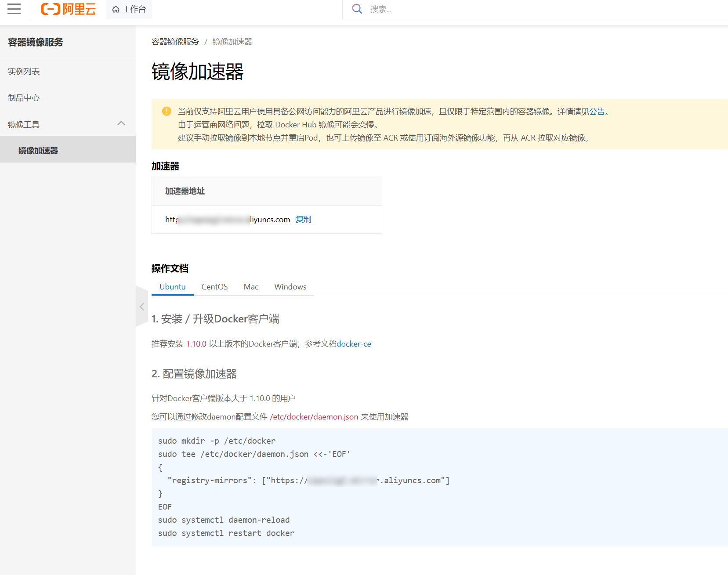Open the hamburger navigation menu
Viewport: 728px width, 575px height.
[x=14, y=9]
